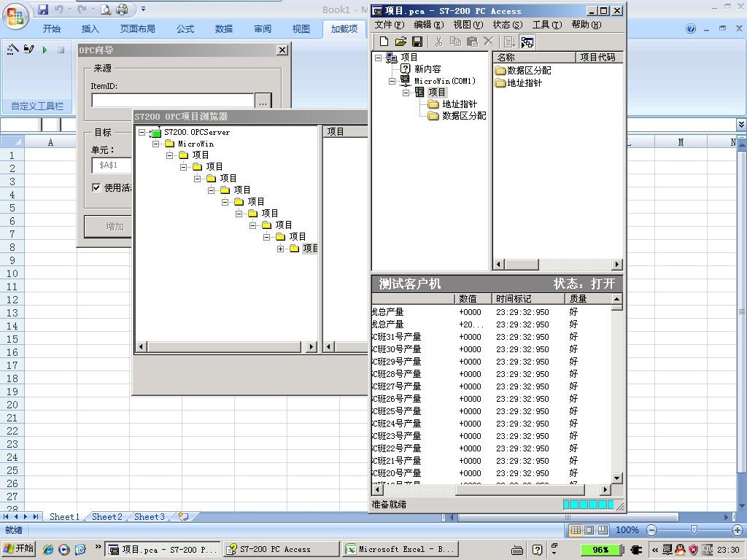The height and width of the screenshot is (560, 747).
Task: Select Page Layout view icon in status bar
Action: click(589, 530)
